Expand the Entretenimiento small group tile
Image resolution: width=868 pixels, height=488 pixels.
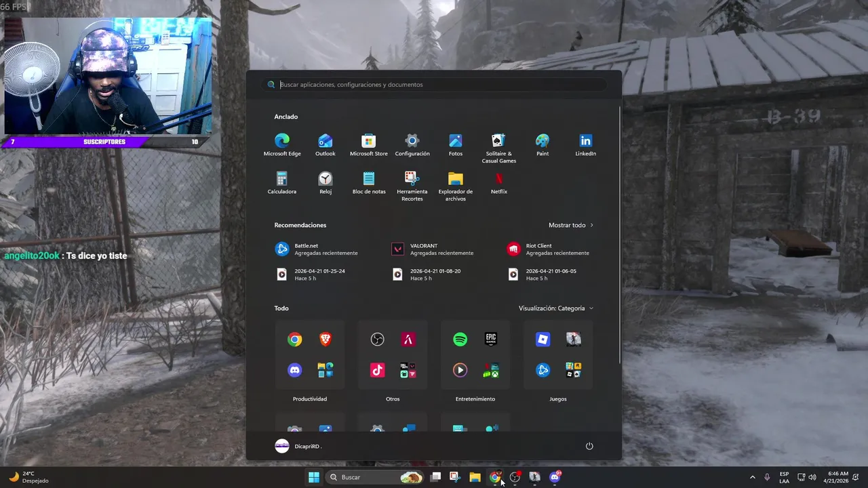[491, 370]
